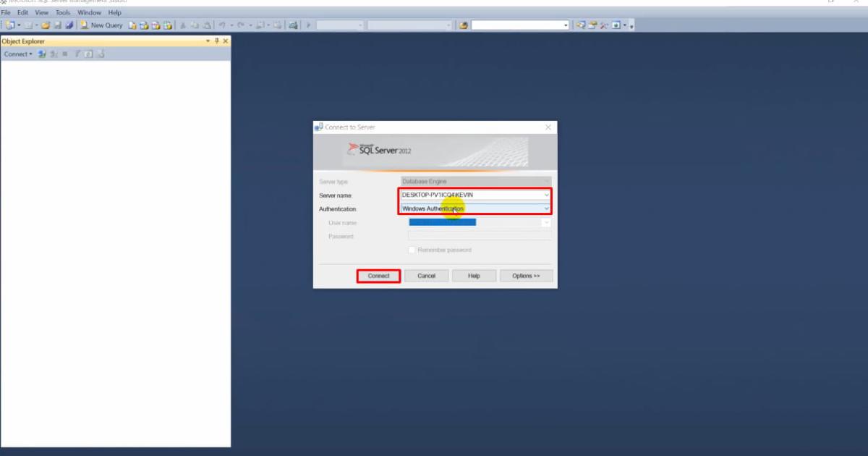Open the Server name dropdown
The image size is (868, 456).
[x=548, y=195]
